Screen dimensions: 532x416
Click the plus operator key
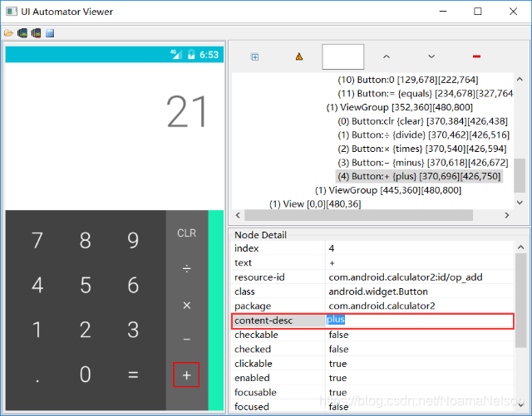[186, 374]
